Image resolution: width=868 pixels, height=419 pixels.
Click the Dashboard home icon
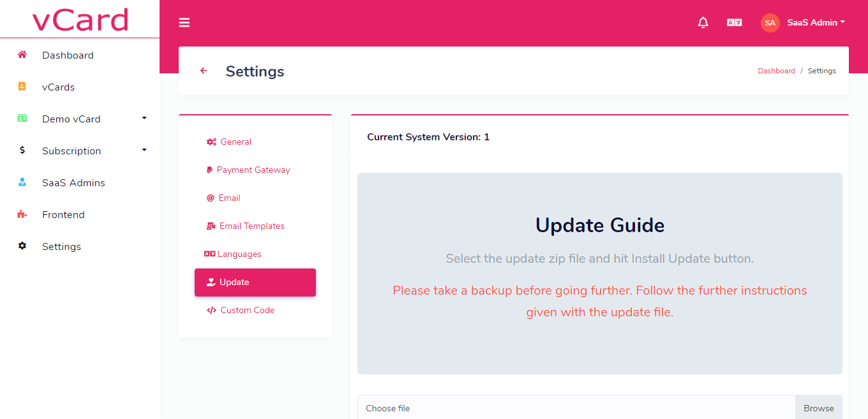[22, 55]
